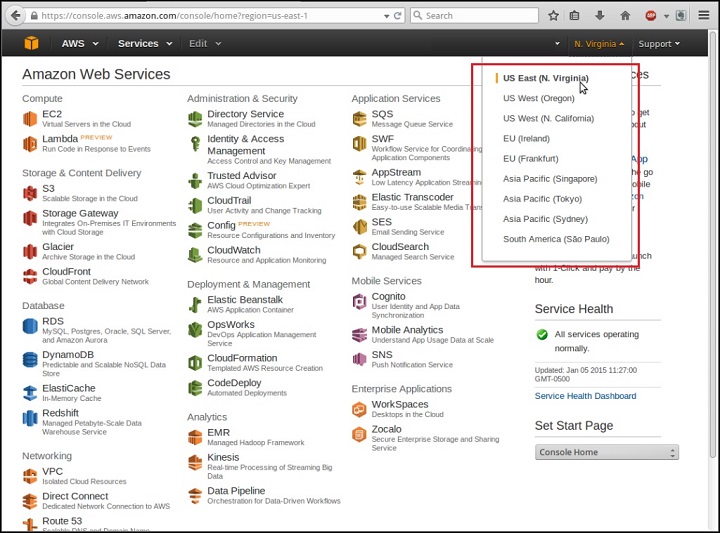Screen dimensions: 720x533
Task: Open the OpsWorks icon
Action: click(195, 329)
